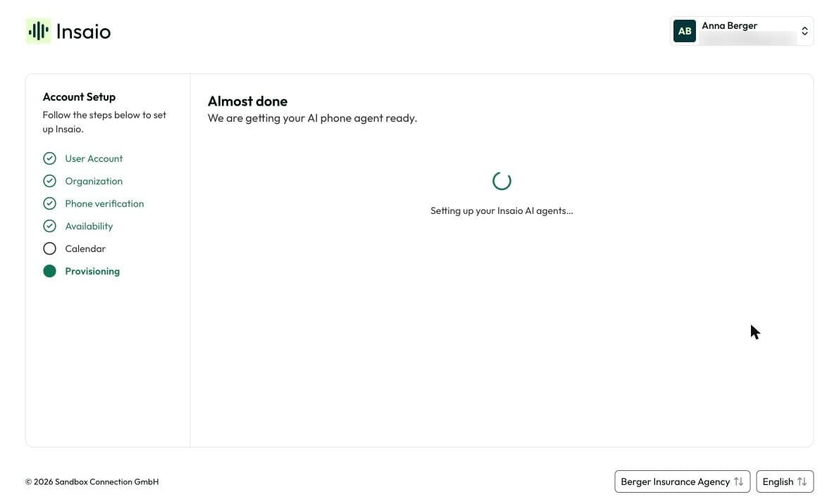The height and width of the screenshot is (504, 839).
Task: Select the Provisioning step label
Action: 92,271
